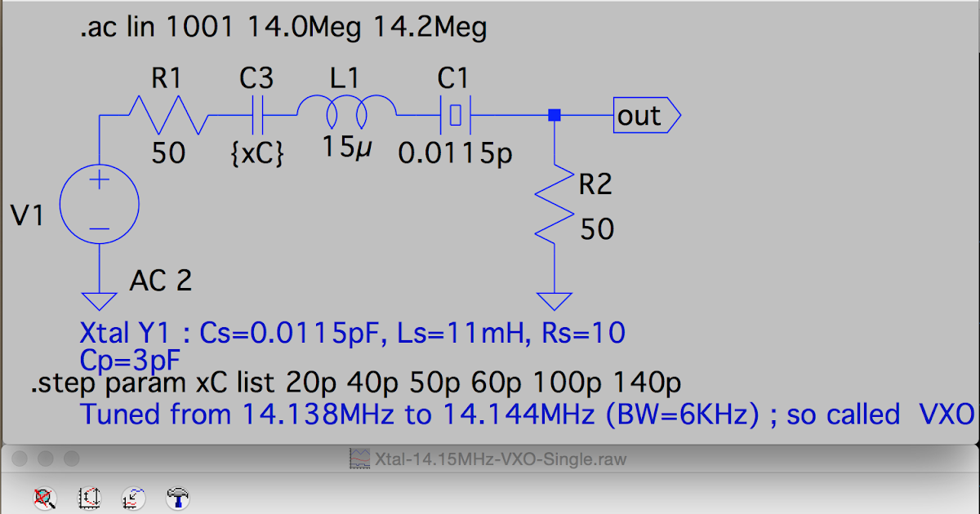Click voltage source V1 symbol
The image size is (980, 514).
tap(100, 202)
